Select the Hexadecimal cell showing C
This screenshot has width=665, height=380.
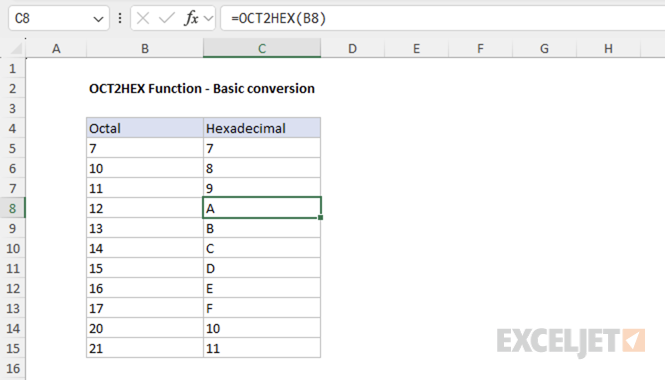pyautogui.click(x=262, y=248)
